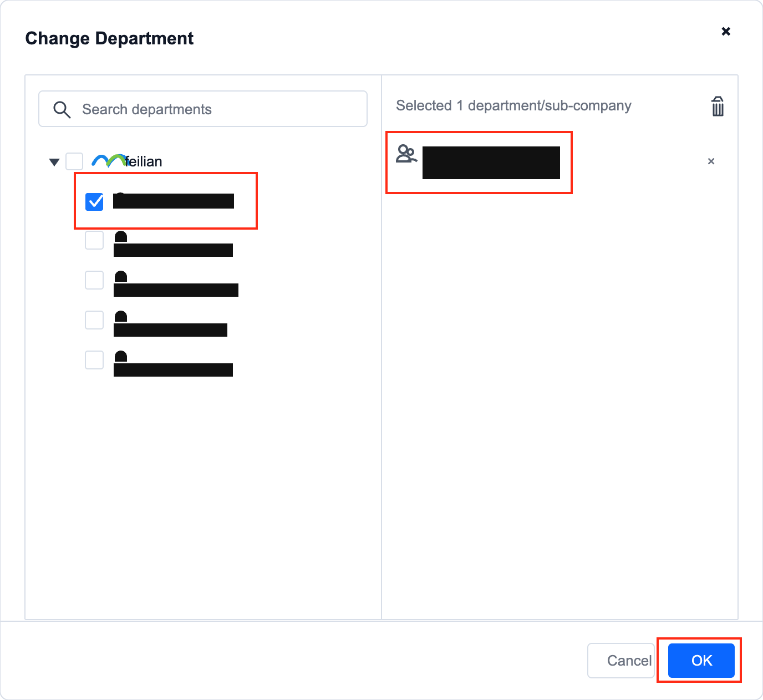Close the Change Department dialog
The width and height of the screenshot is (763, 700).
(725, 32)
